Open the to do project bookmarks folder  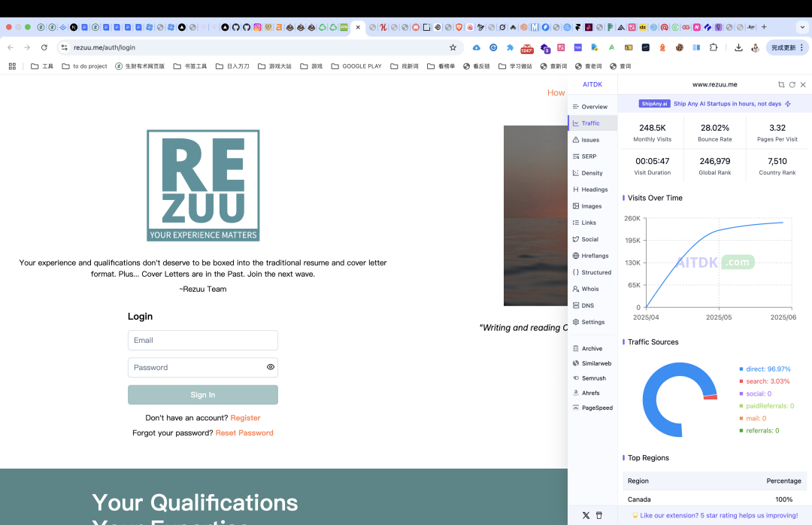point(84,66)
